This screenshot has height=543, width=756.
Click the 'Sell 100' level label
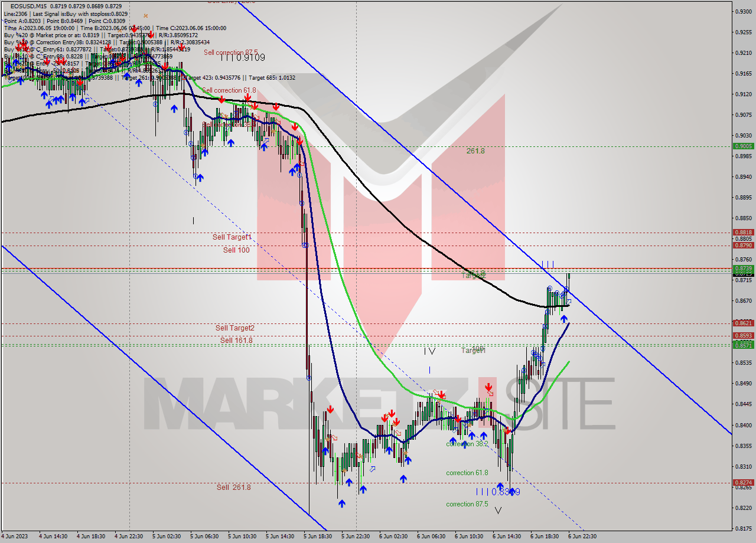click(236, 250)
